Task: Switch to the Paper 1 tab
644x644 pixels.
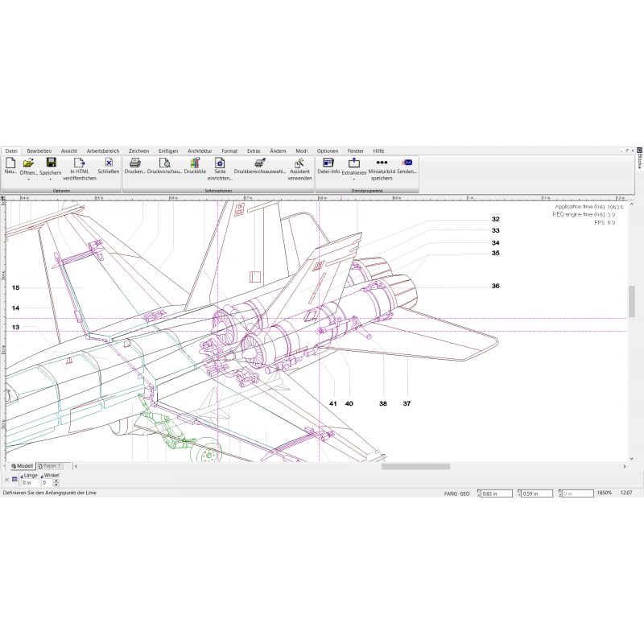Action: 49,466
